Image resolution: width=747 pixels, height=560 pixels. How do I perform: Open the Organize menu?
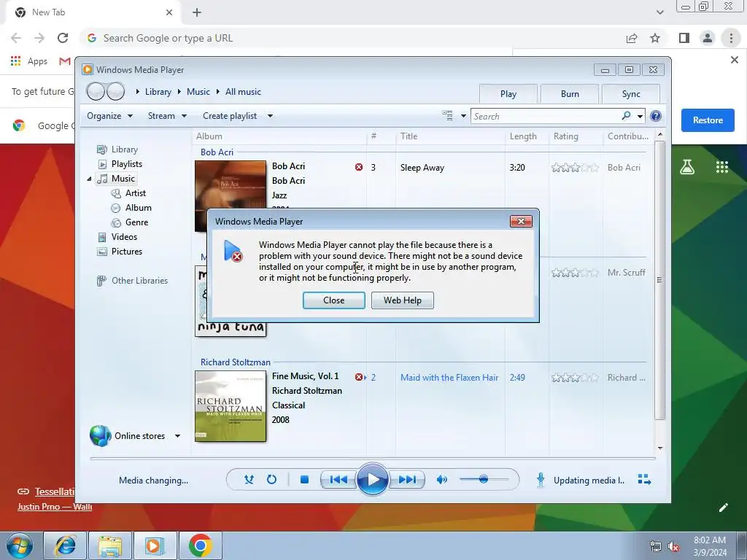(109, 116)
